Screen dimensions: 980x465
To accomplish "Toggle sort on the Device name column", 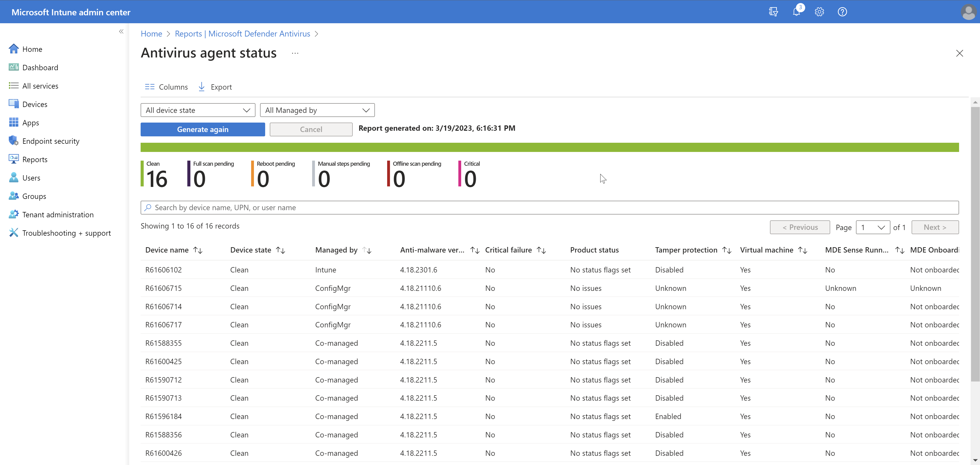I will point(198,250).
